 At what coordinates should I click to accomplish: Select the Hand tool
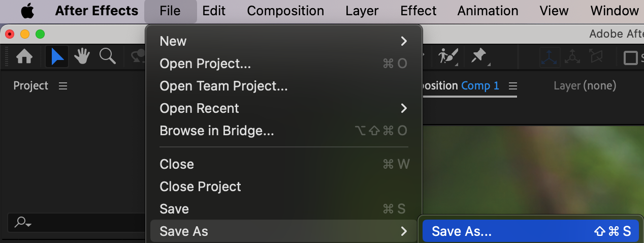[83, 56]
